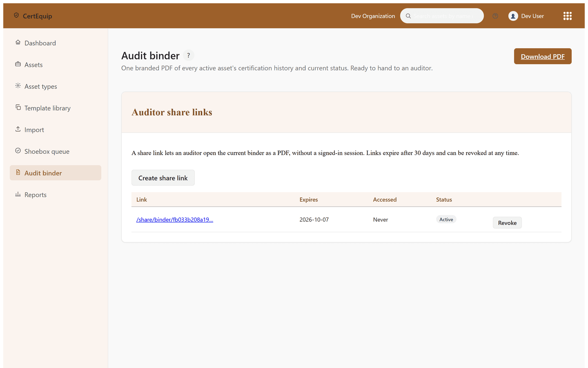Image resolution: width=588 pixels, height=368 pixels.
Task: Click the expiry date 2026-10-07
Action: (x=314, y=220)
